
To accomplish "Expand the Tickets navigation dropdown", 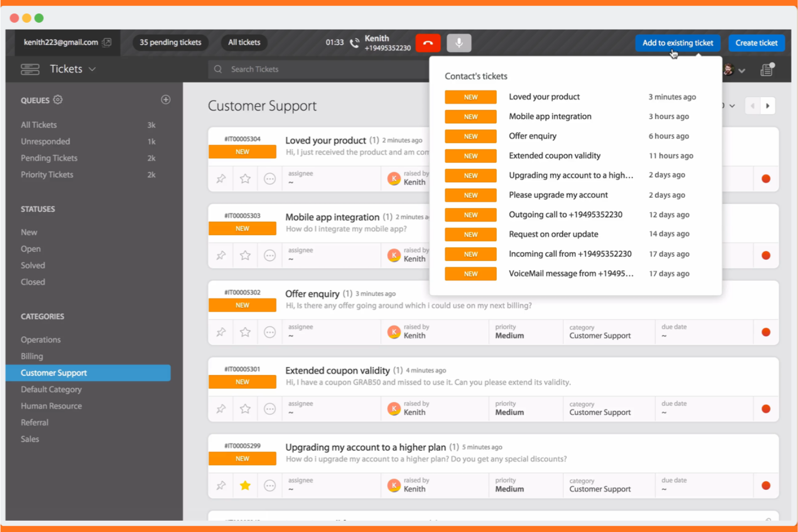I will (92, 69).
